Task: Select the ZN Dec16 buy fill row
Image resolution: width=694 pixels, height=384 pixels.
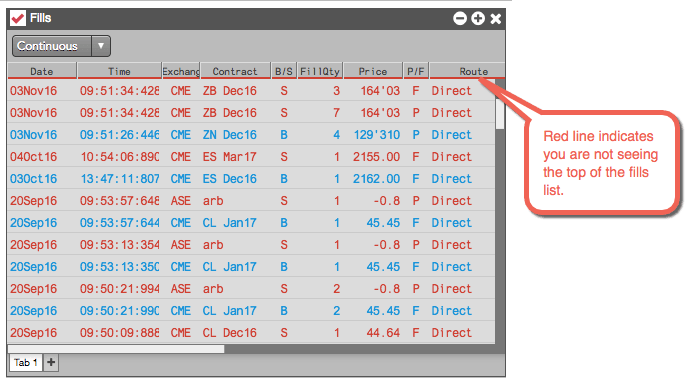Action: (251, 134)
